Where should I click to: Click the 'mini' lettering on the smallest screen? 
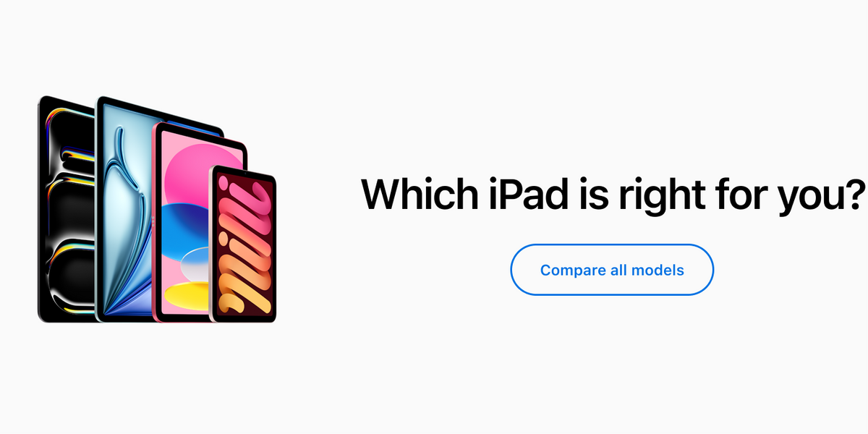coord(242,244)
